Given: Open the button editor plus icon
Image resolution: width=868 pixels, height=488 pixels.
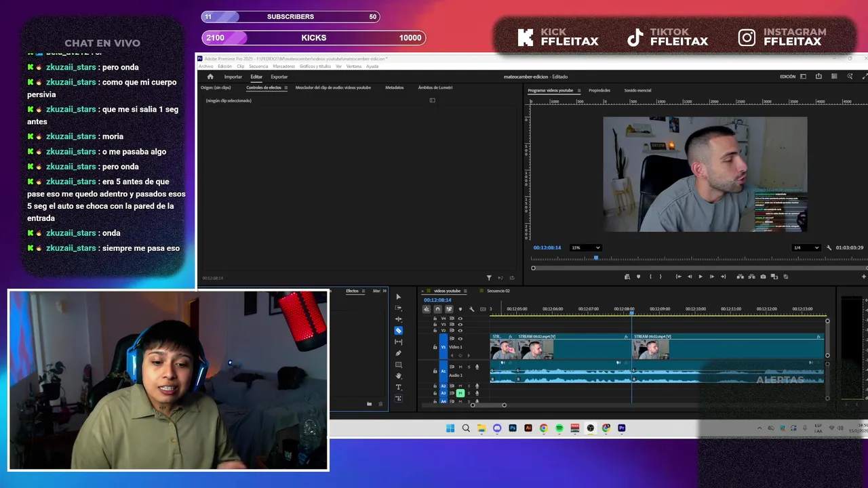Looking at the screenshot, I should click(x=864, y=277).
